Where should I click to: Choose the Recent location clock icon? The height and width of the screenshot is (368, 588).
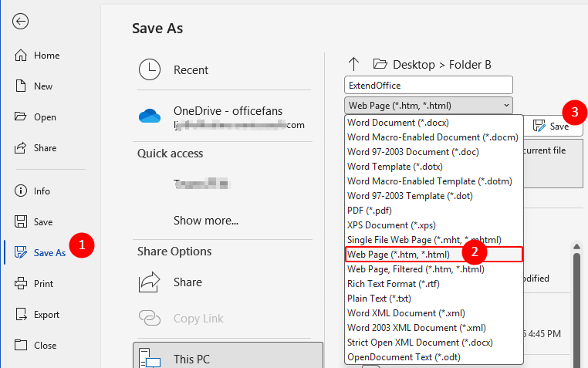150,69
